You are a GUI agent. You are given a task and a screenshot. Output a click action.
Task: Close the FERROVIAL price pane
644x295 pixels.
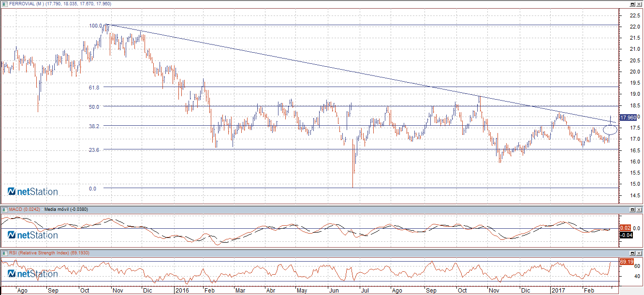(639, 4)
